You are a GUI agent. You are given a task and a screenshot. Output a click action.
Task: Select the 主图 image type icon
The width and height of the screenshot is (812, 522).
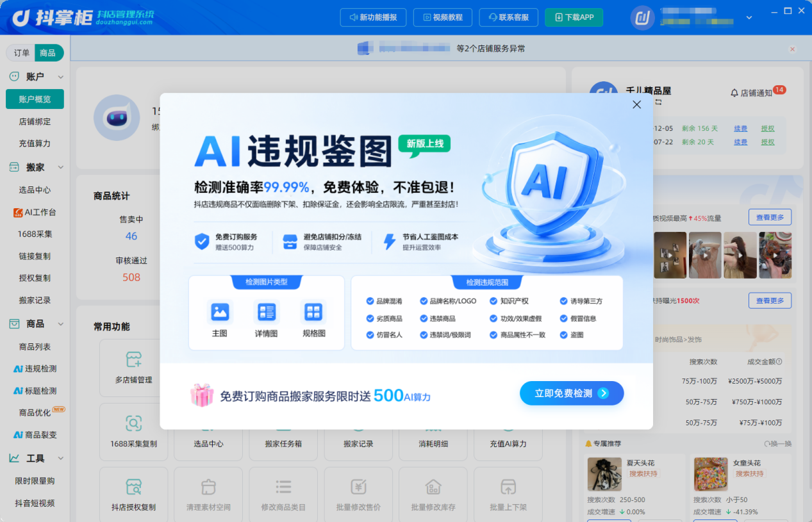click(x=220, y=312)
